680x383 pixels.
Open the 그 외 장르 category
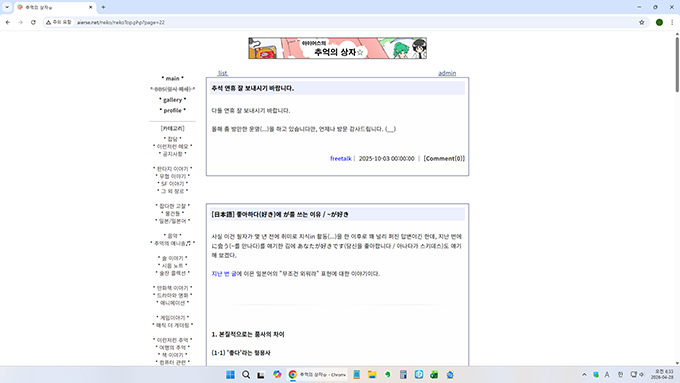[x=173, y=191]
